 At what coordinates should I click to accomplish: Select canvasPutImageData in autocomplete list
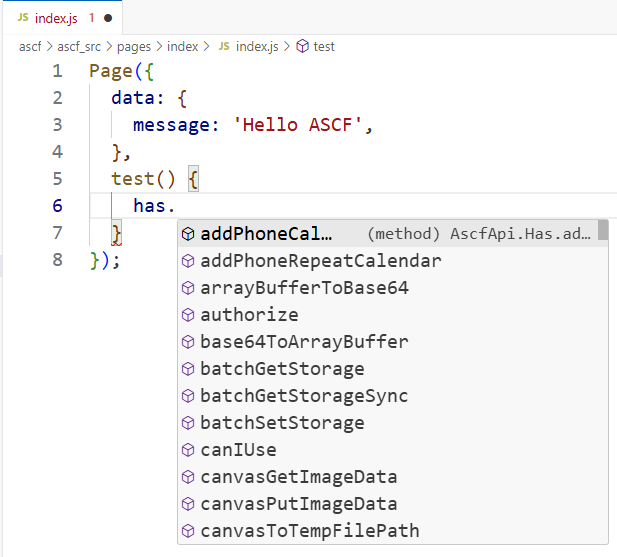pyautogui.click(x=393, y=504)
